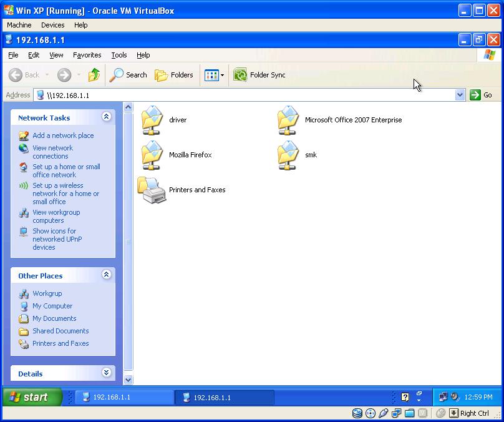Open the Favorites menu
This screenshot has height=422, width=504.
click(87, 56)
